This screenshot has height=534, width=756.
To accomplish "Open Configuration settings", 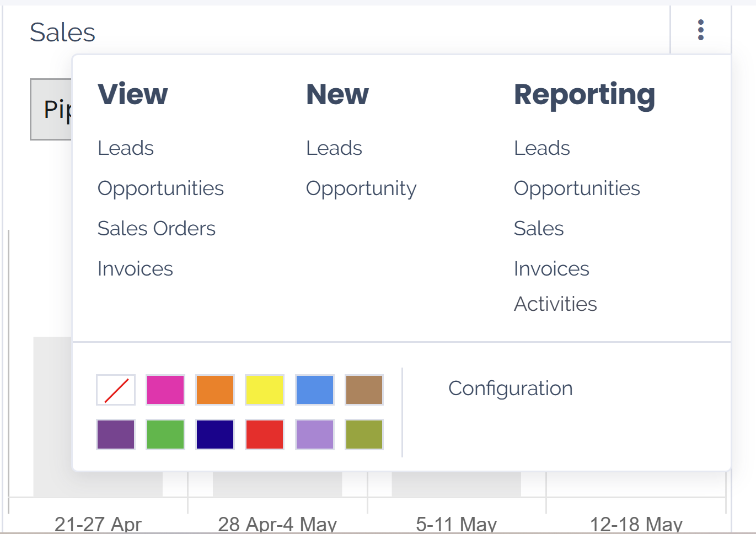I will click(x=511, y=388).
